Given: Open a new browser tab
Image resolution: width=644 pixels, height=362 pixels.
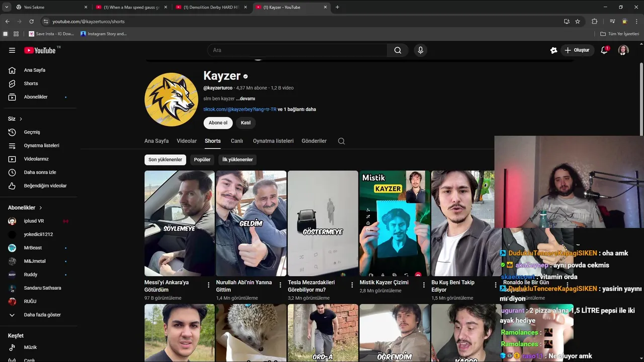Looking at the screenshot, I should [337, 7].
